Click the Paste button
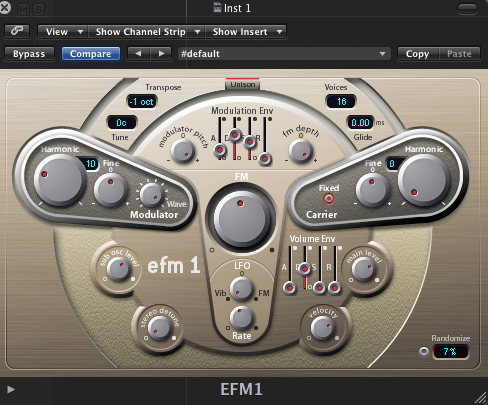The width and height of the screenshot is (488, 405). point(459,54)
